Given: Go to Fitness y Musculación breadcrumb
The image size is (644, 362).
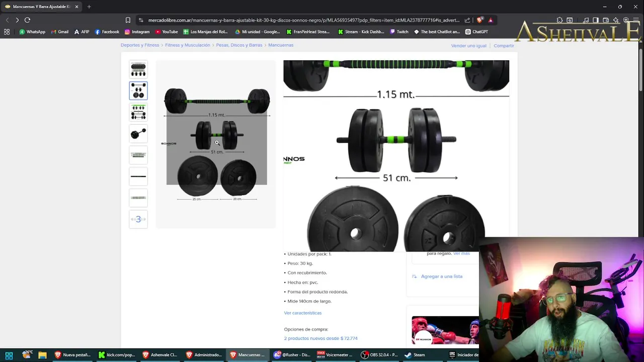Looking at the screenshot, I should click(188, 45).
